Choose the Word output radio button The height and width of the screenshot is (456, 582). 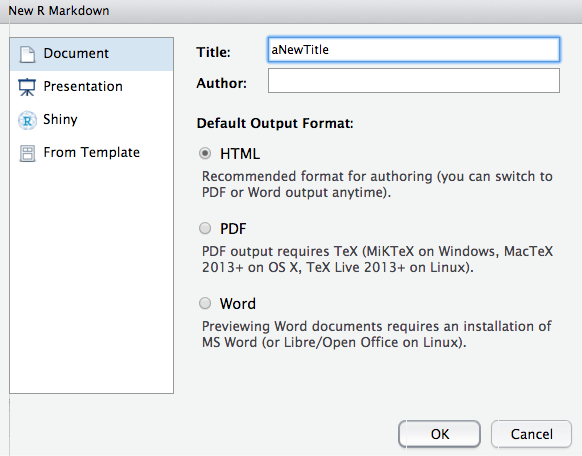click(205, 303)
